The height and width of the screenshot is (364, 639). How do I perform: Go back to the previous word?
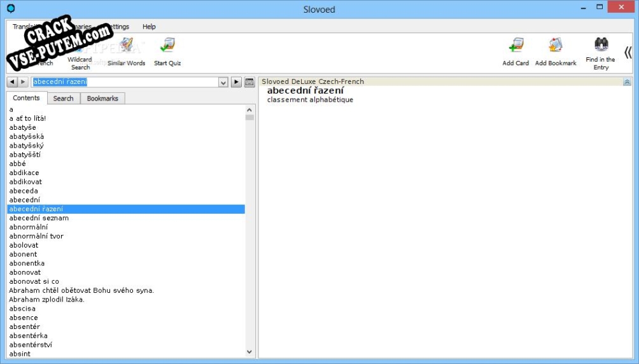[12, 82]
